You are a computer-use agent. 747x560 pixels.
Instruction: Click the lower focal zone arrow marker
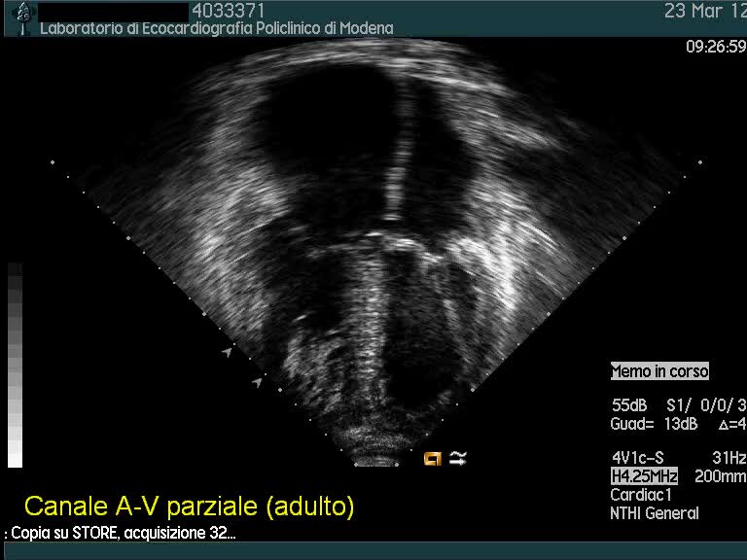click(258, 382)
